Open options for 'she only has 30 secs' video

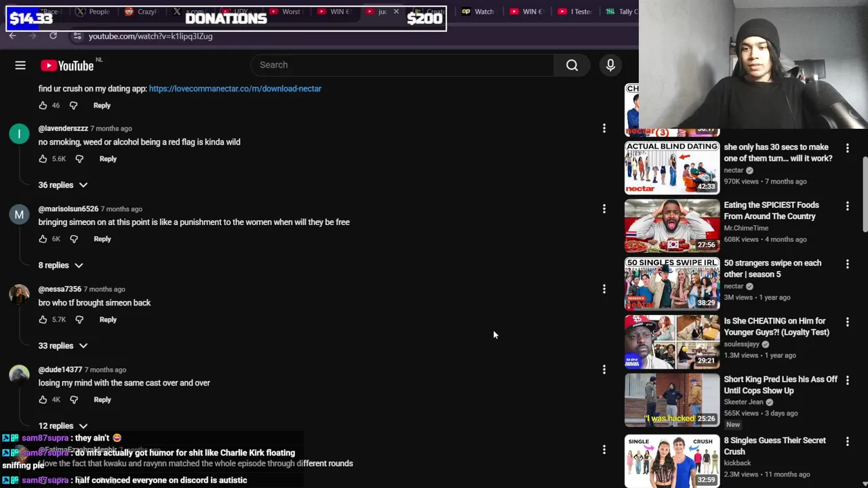coord(847,148)
